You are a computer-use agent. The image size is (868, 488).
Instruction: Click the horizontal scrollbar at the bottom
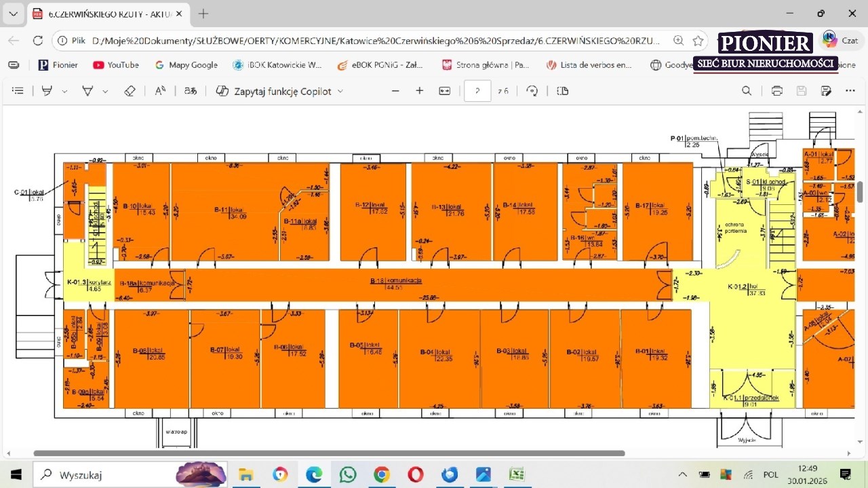coord(329,453)
